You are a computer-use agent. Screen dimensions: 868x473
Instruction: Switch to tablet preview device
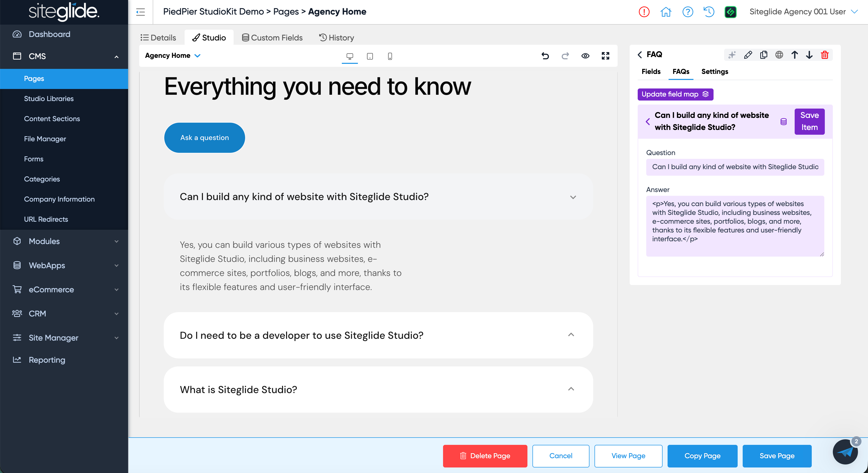tap(370, 56)
